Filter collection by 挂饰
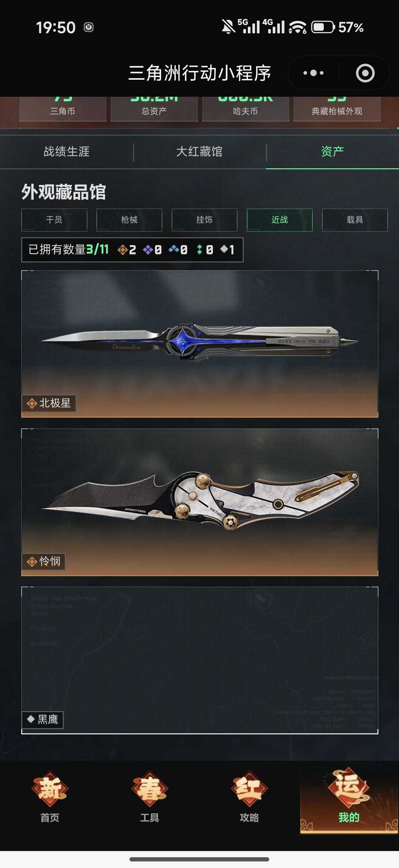The width and height of the screenshot is (399, 868). coord(204,220)
